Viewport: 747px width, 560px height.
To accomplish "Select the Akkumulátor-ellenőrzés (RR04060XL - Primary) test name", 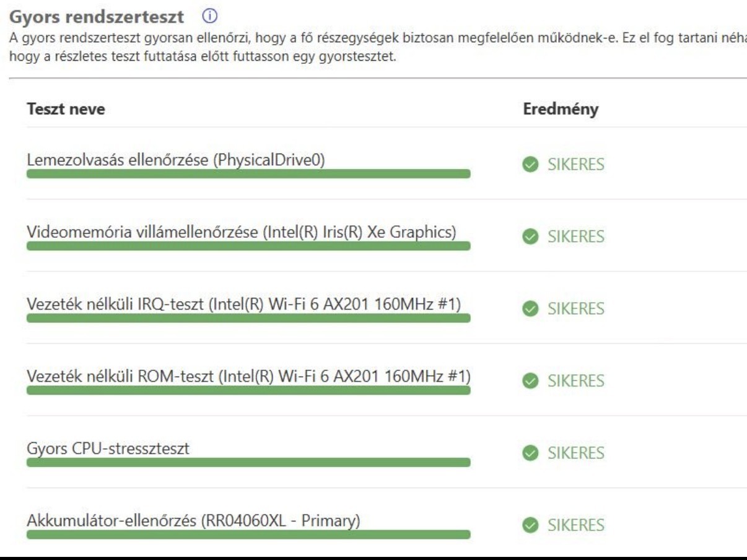I will [x=193, y=520].
